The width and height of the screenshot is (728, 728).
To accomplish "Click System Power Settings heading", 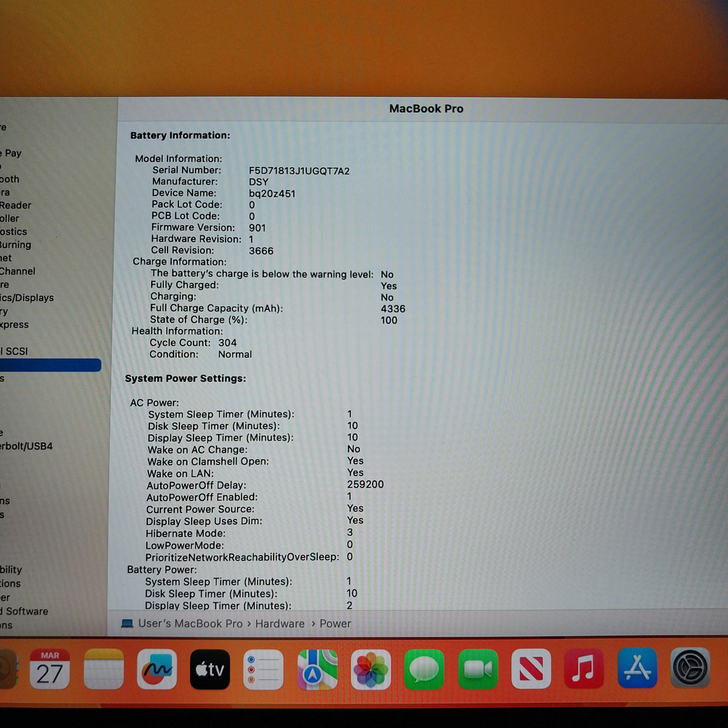I will tap(186, 379).
